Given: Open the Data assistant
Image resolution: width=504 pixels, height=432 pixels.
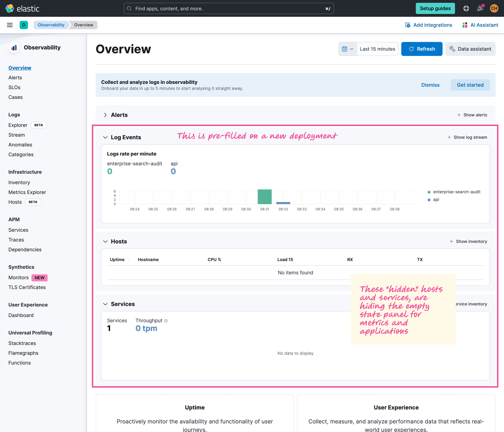Looking at the screenshot, I should [470, 49].
